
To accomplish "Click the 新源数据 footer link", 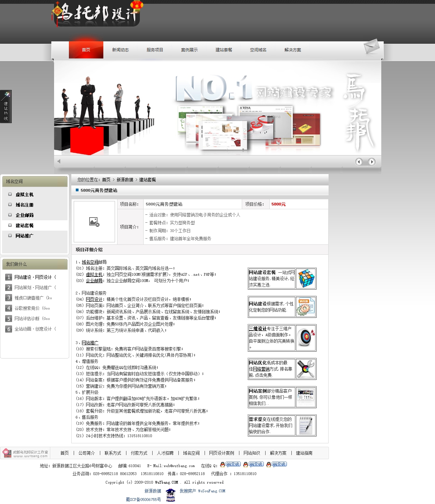I will (x=153, y=491).
